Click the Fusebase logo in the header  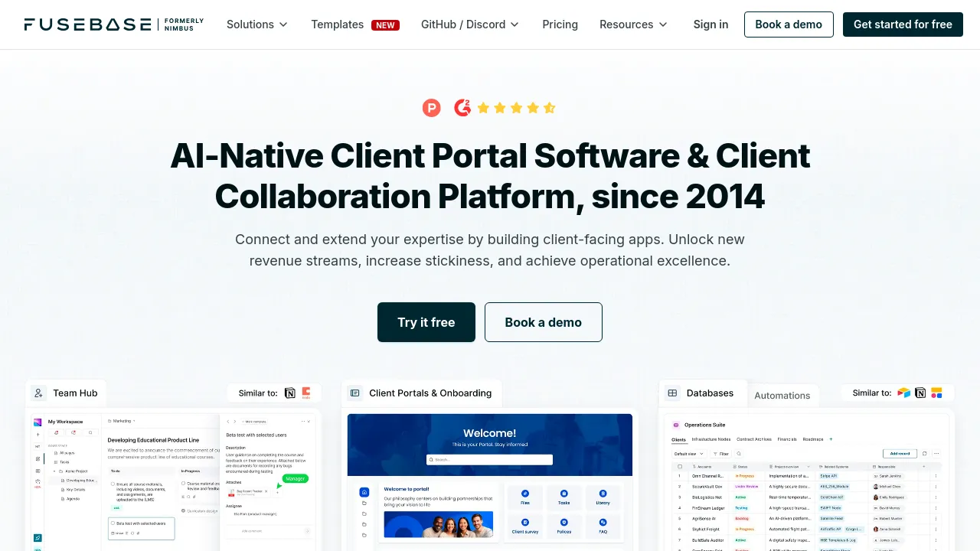[114, 24]
